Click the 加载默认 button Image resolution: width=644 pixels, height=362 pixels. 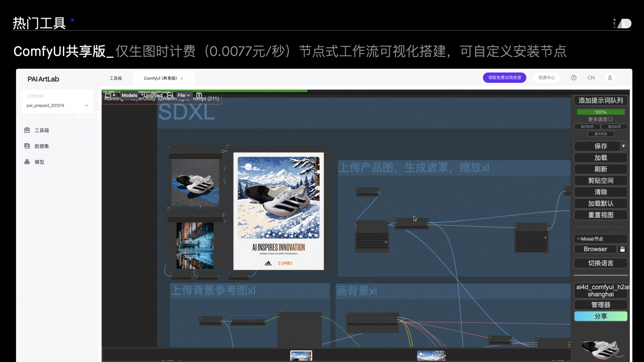pyautogui.click(x=601, y=203)
